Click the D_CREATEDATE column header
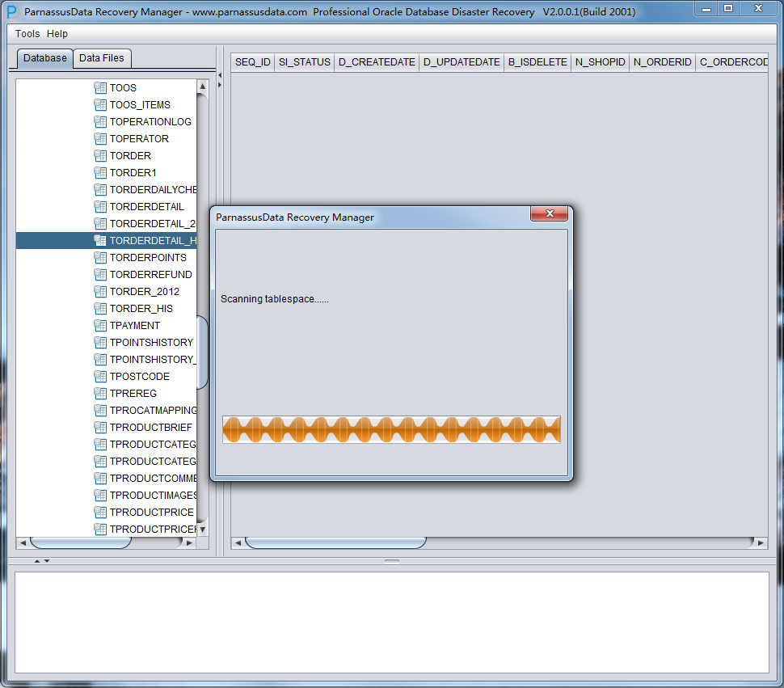This screenshot has width=784, height=688. [377, 62]
